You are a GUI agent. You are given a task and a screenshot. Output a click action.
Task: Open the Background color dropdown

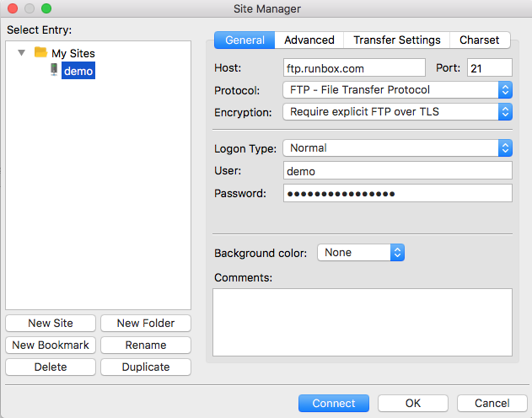pos(361,252)
